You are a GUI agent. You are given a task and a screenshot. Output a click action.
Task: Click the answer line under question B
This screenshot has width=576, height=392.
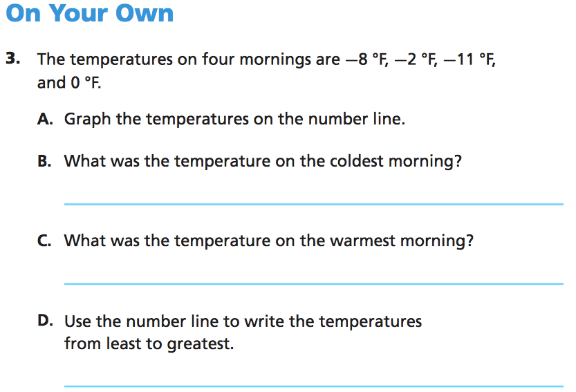pyautogui.click(x=313, y=204)
